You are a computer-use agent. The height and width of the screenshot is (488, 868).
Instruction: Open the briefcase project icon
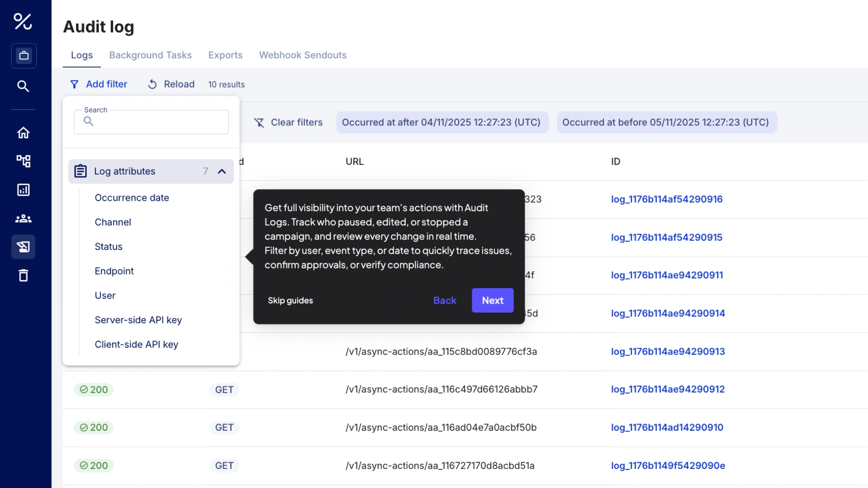24,55
